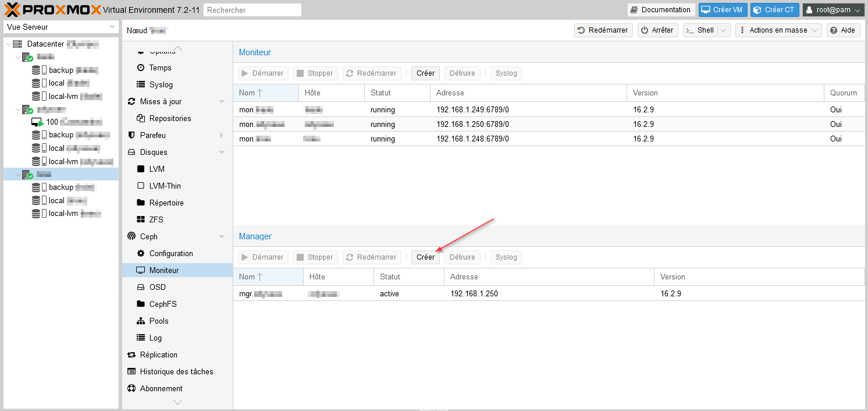Open Historique des tâches menu item
This screenshot has height=411, width=868.
pos(176,371)
